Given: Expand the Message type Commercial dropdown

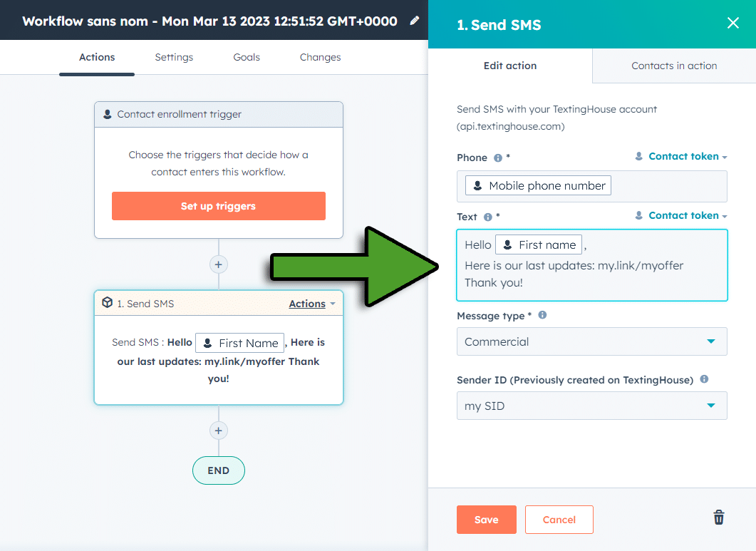Looking at the screenshot, I should point(591,341).
